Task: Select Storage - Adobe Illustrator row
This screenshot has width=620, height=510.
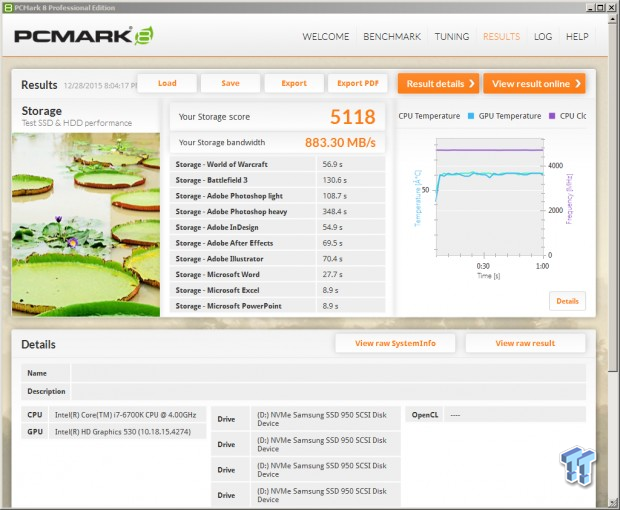Action: coord(277,259)
